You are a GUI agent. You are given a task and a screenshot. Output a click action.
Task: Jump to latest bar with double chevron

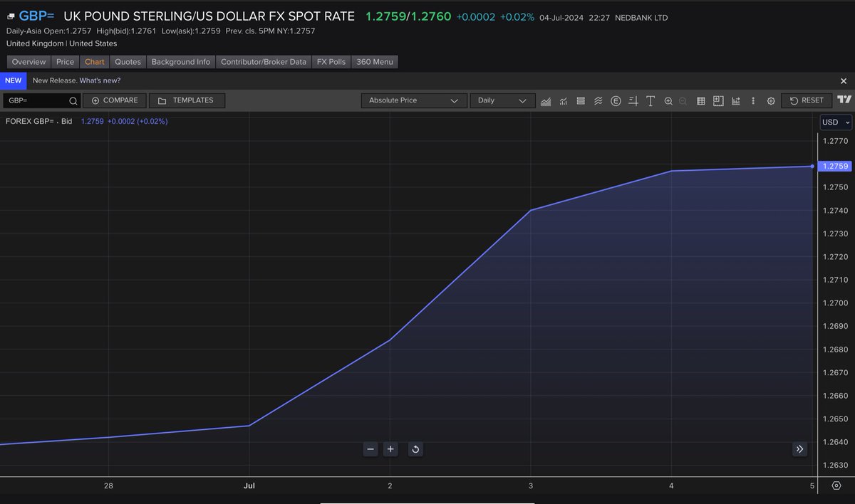(799, 449)
